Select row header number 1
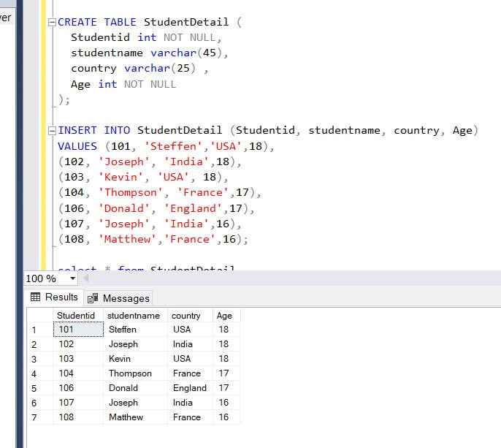This screenshot has height=448, width=501. click(40, 330)
